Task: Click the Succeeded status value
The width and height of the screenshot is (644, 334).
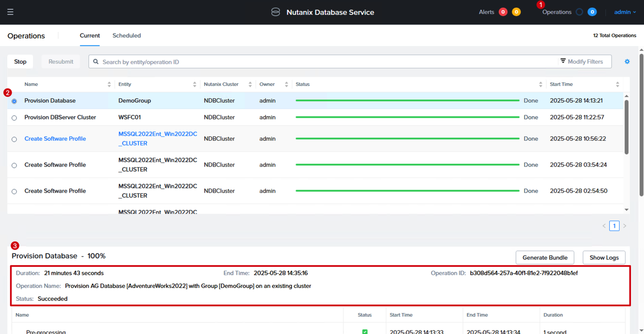Action: point(53,299)
